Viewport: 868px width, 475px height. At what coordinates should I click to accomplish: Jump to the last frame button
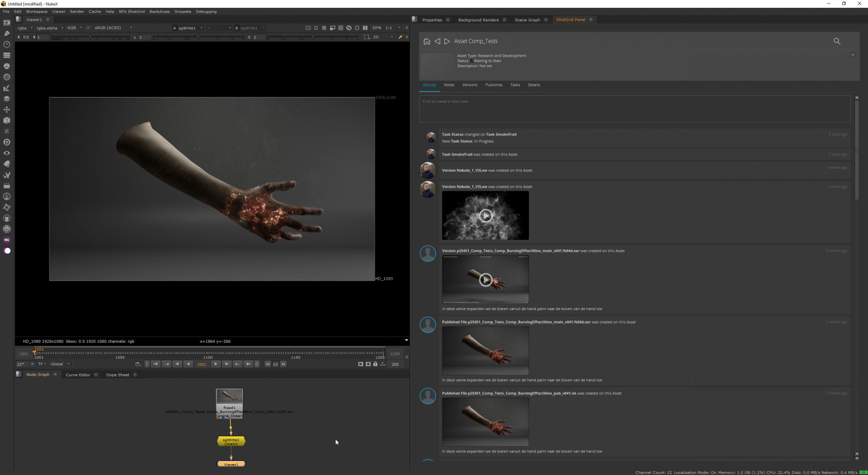click(x=248, y=364)
